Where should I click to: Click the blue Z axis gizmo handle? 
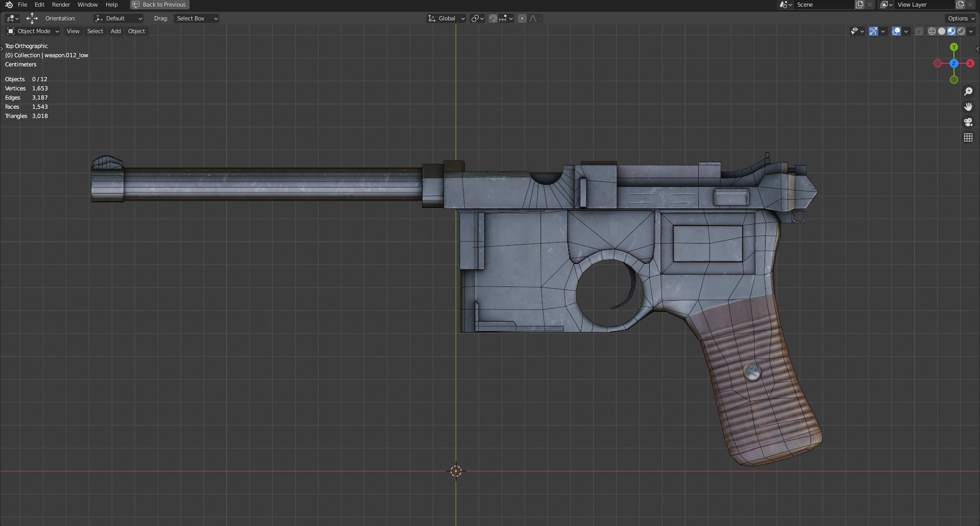tap(954, 63)
